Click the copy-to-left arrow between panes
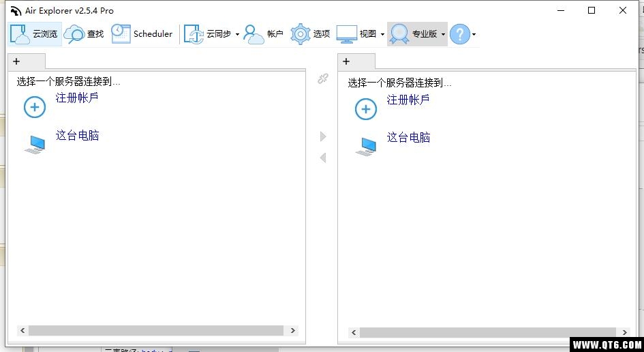644x352 pixels. 323,158
